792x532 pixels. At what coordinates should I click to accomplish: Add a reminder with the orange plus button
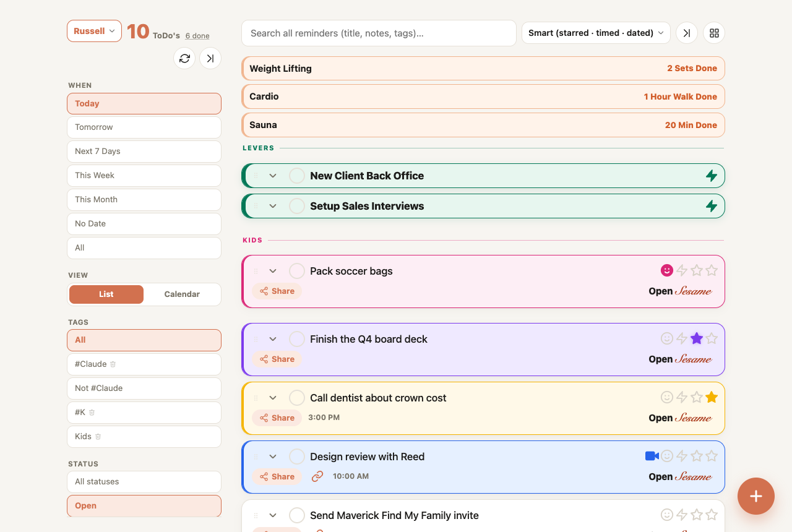pyautogui.click(x=756, y=496)
